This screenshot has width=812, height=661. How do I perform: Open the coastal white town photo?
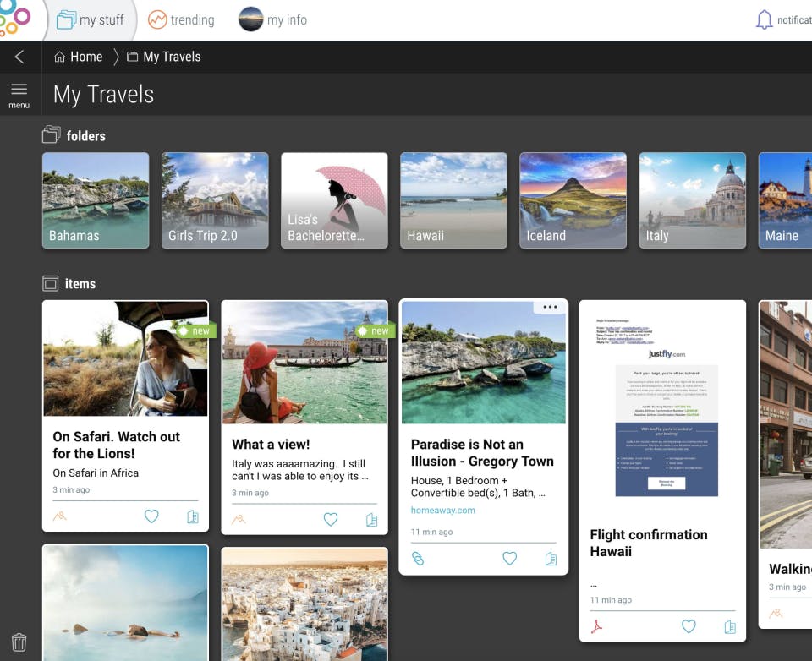point(304,605)
